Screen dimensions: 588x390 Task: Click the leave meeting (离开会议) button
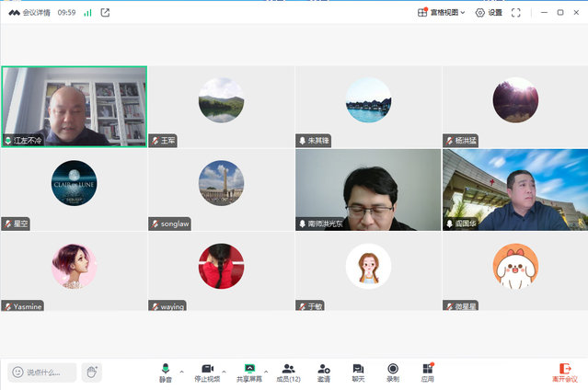(x=565, y=372)
